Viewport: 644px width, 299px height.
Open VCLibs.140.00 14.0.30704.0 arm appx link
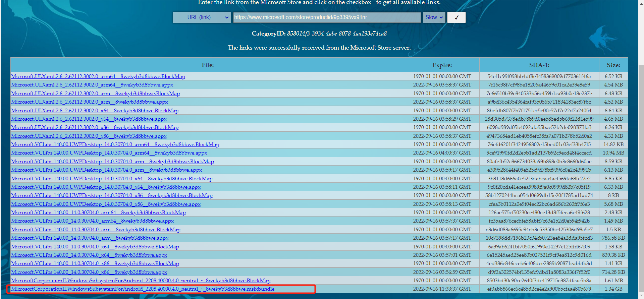click(x=90, y=238)
